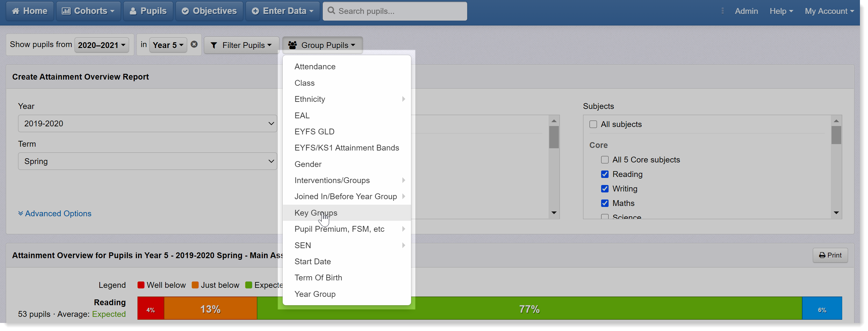
Task: Select Key Groups menu item
Action: (x=347, y=213)
